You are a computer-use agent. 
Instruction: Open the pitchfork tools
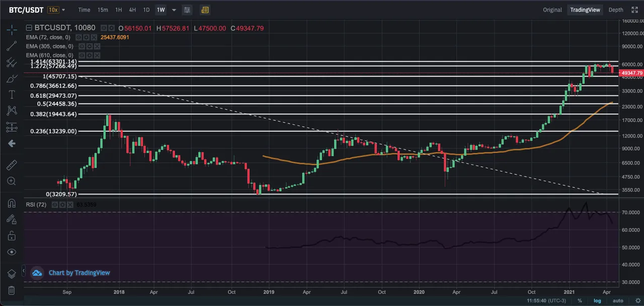(x=12, y=62)
